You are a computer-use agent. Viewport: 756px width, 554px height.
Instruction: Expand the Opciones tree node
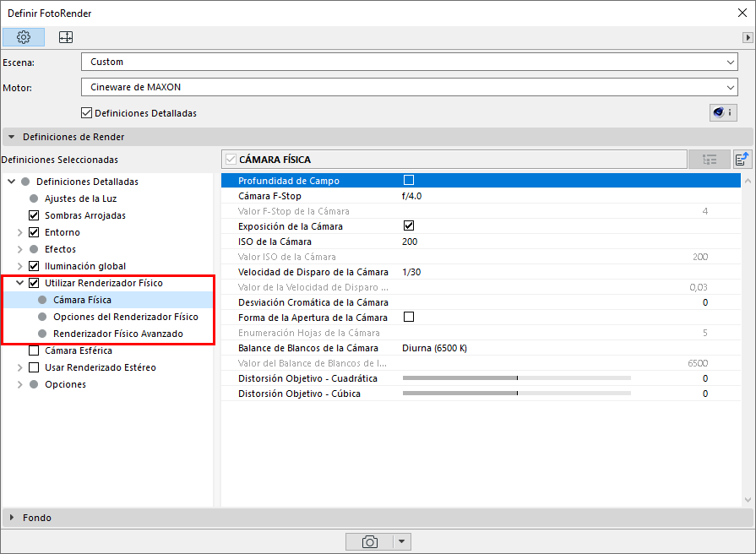pyautogui.click(x=19, y=384)
